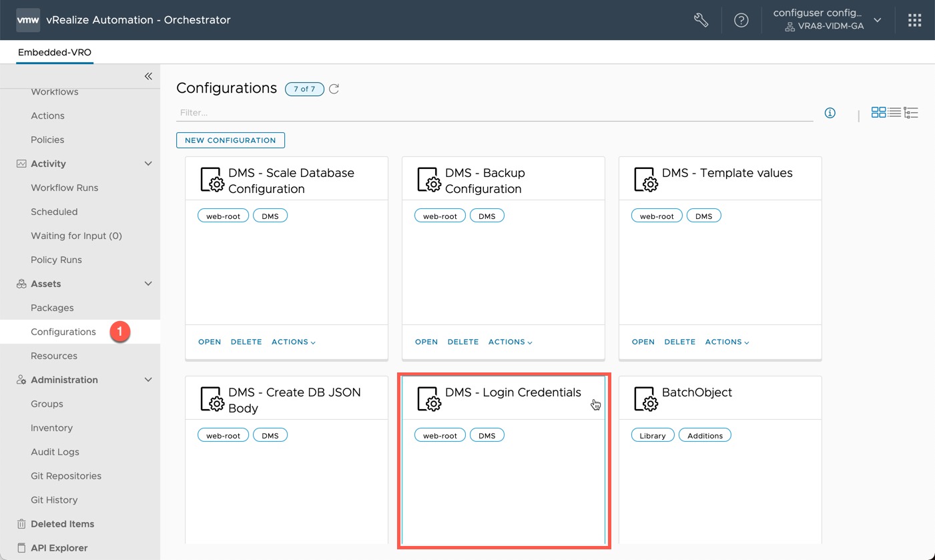Screen dimensions: 935x560
Task: Open Scheduled in sidebar
Action: coord(54,212)
